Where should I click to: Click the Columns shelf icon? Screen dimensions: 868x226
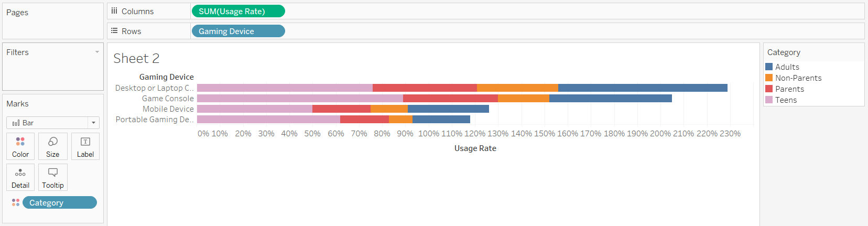114,11
